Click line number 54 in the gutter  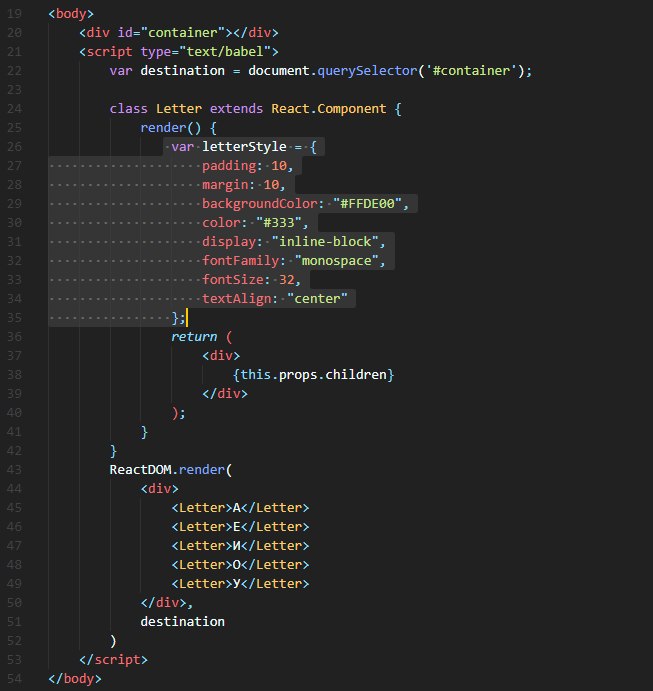[15, 679]
